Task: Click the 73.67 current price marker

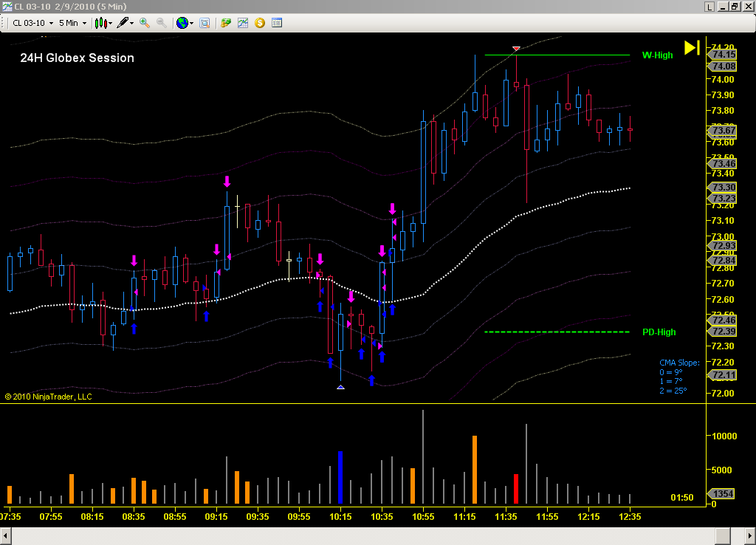Action: coord(723,130)
